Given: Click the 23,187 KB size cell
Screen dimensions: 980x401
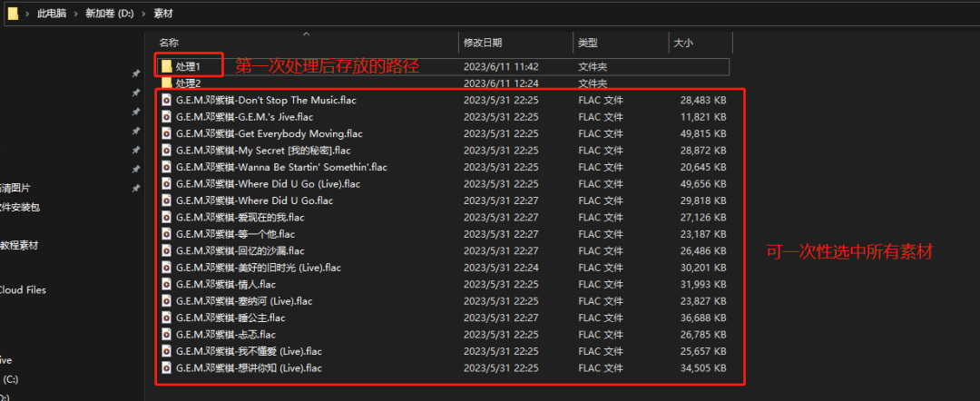Looking at the screenshot, I should click(x=703, y=234).
